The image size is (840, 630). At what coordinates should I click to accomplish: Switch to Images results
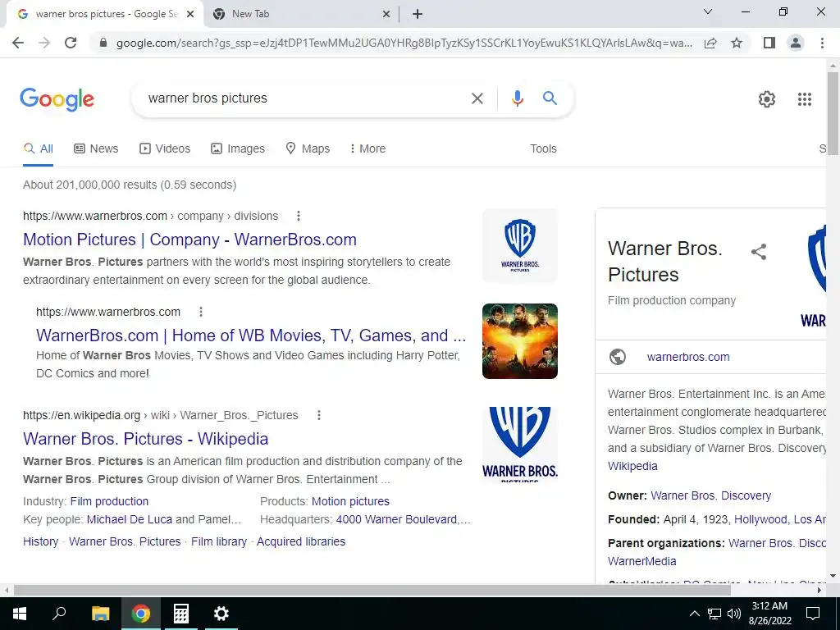tap(238, 148)
